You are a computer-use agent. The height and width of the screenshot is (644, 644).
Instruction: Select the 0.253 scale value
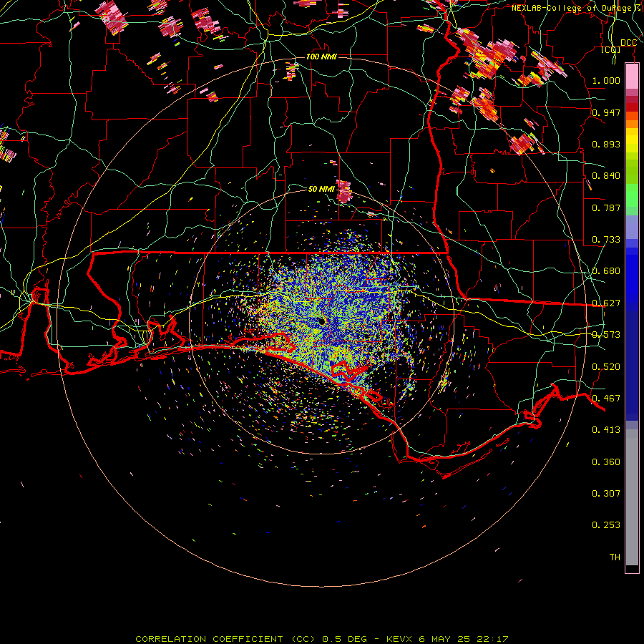606,525
